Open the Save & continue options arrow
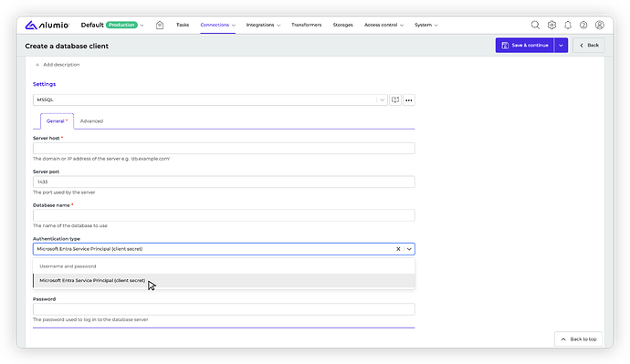 click(x=561, y=46)
